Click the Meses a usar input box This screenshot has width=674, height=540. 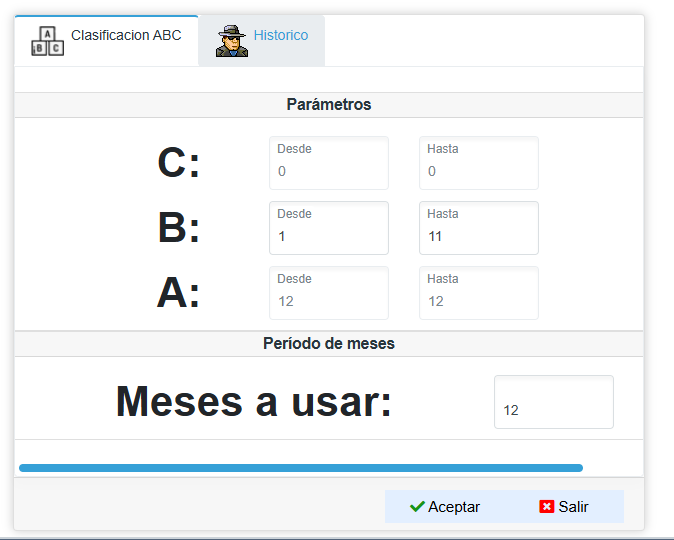[x=554, y=402]
